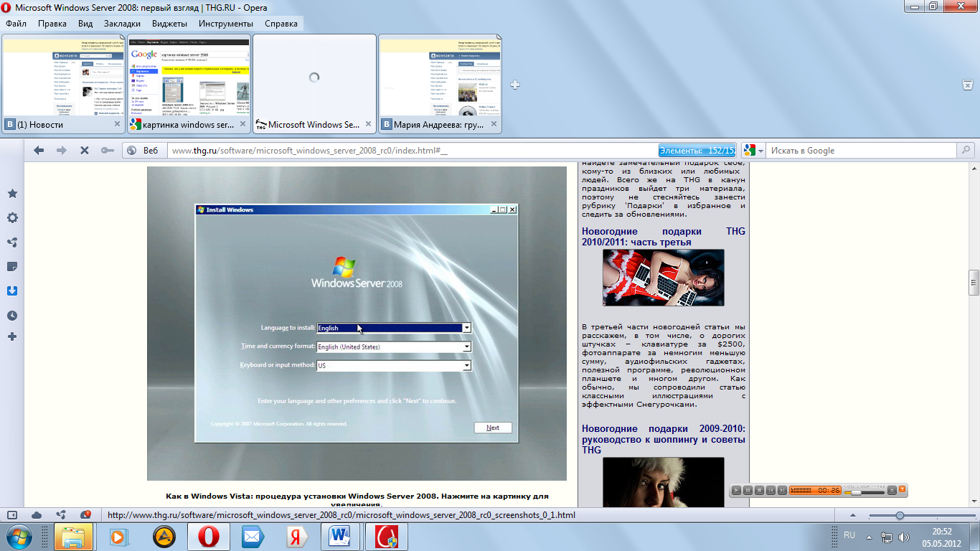Skip to next track in mini player
980x551 pixels.
coord(782,490)
